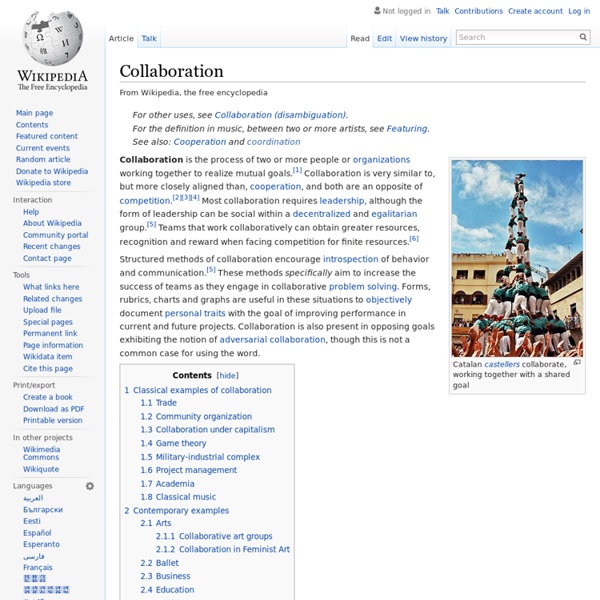Open About Wikipedia link
This screenshot has width=600, height=600.
52,223
